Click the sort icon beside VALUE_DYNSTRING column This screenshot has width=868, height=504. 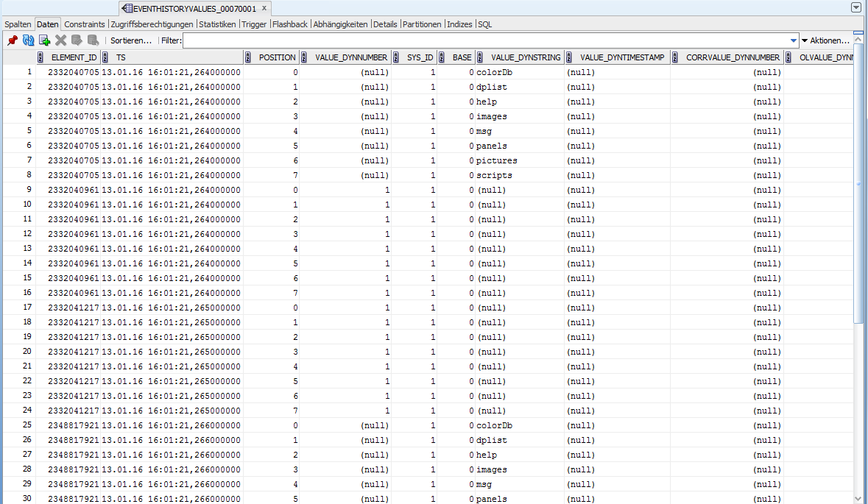(x=481, y=57)
